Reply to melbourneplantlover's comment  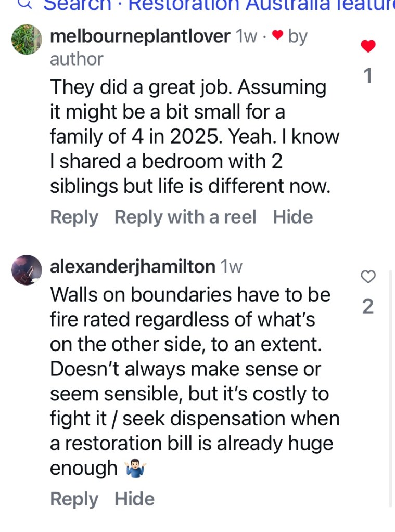point(74,217)
